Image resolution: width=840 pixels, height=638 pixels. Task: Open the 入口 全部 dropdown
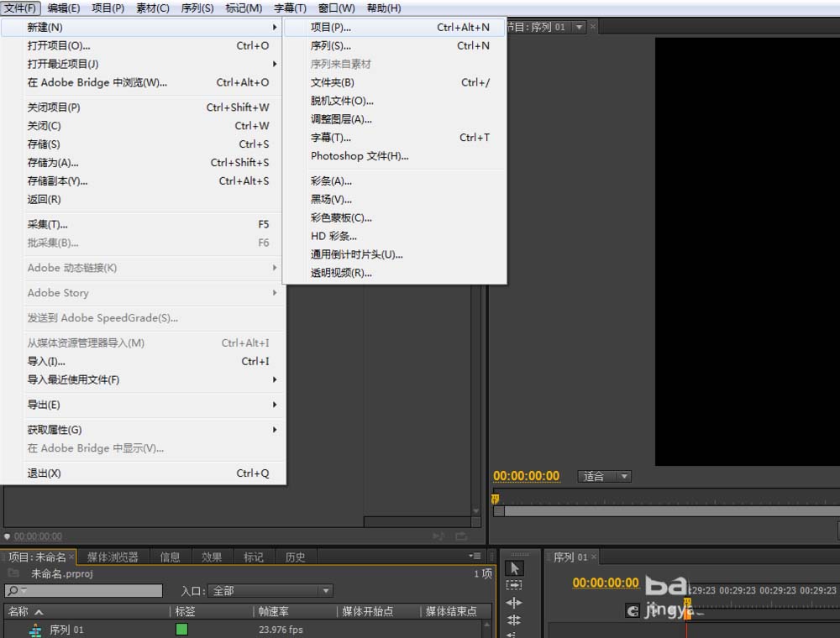point(270,591)
